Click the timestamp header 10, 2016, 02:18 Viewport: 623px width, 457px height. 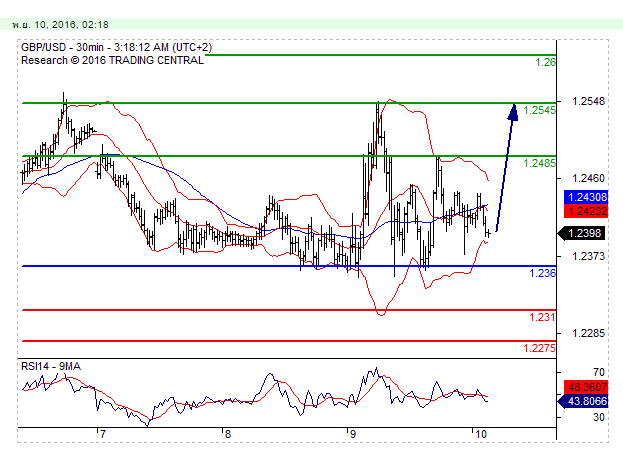point(60,25)
